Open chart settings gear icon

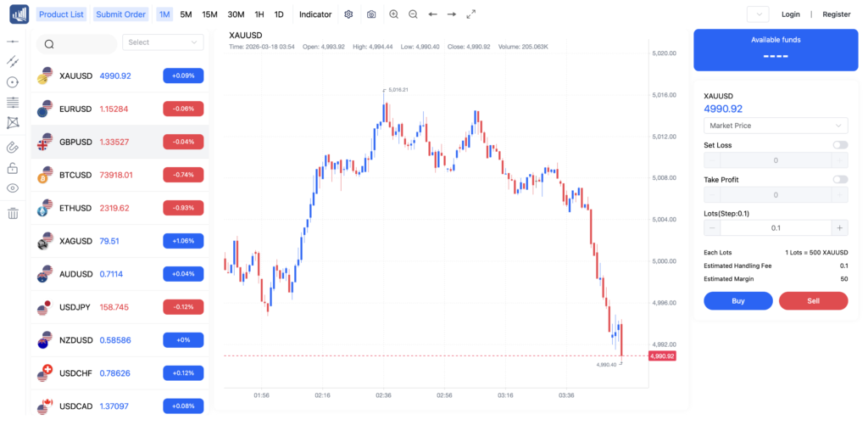(x=348, y=14)
